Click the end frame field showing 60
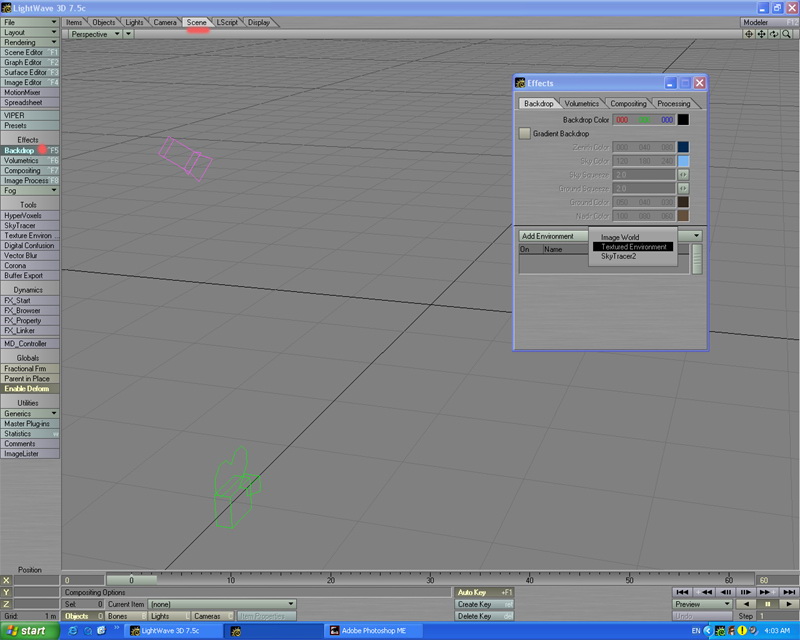This screenshot has height=640, width=800. [x=777, y=580]
